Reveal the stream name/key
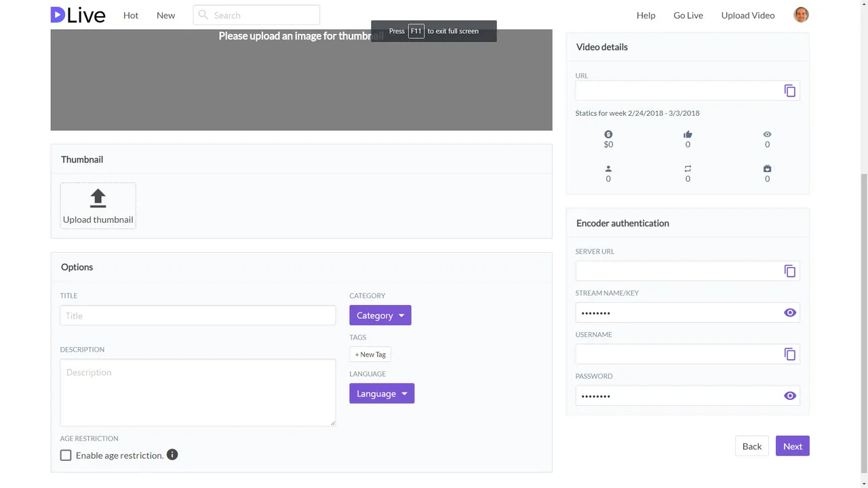 (x=790, y=312)
